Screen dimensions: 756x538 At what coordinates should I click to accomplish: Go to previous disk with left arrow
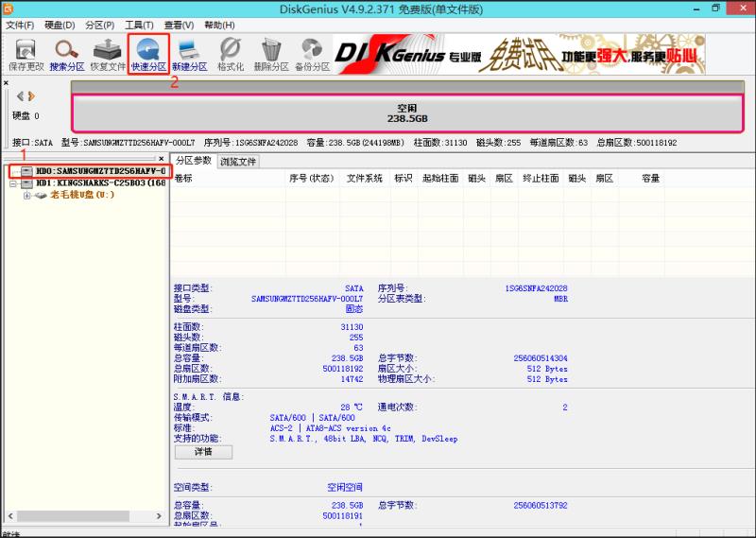click(x=20, y=96)
